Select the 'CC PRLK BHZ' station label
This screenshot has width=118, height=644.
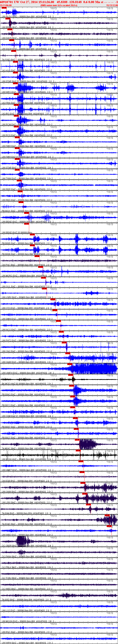pyautogui.click(x=9, y=567)
